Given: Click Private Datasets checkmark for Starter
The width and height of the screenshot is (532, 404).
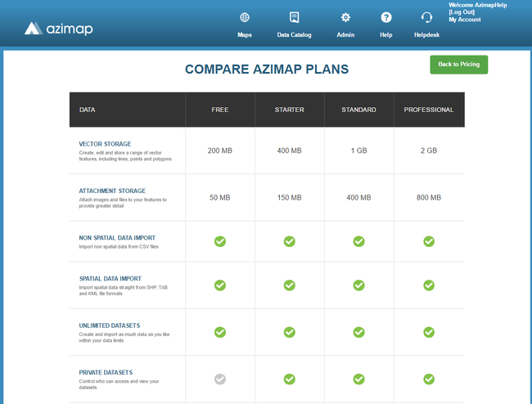Looking at the screenshot, I should coord(290,379).
